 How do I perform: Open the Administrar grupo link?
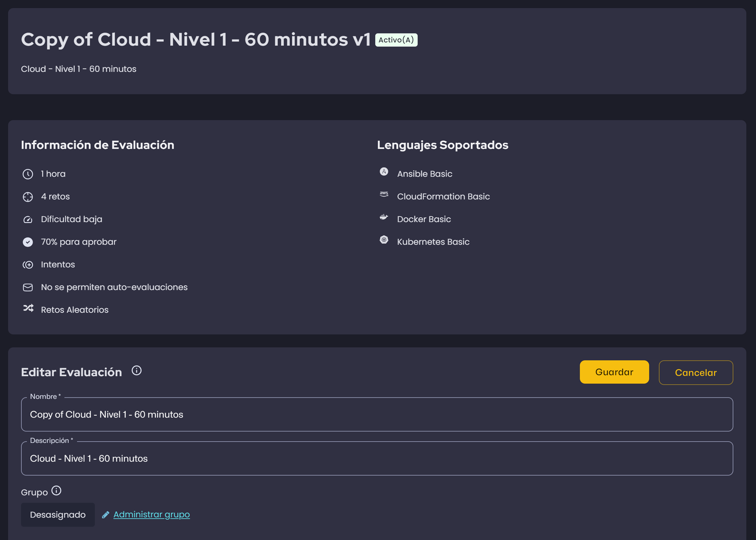point(152,515)
